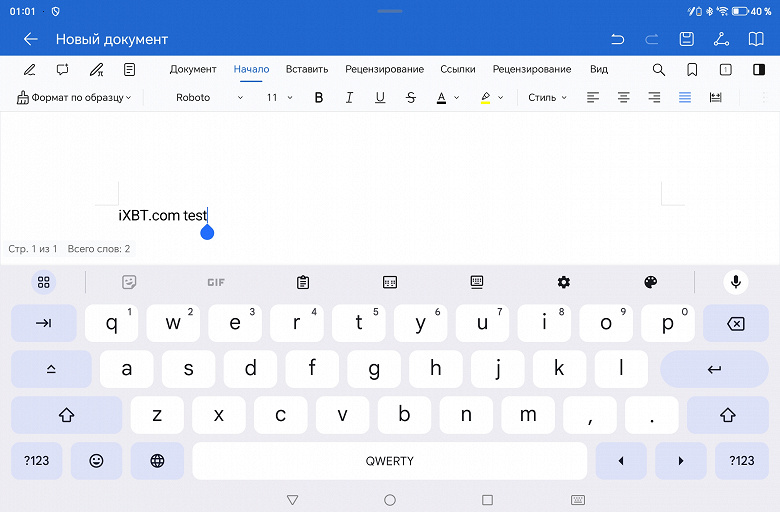Click the redo arrow icon
Viewport: 780px width, 512px height.
click(652, 39)
